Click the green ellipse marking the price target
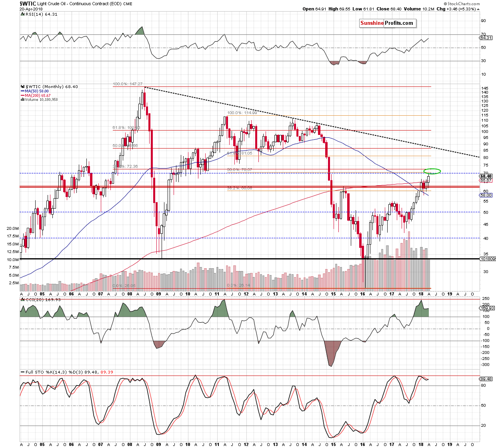This screenshot has width=496, height=448. [x=432, y=171]
